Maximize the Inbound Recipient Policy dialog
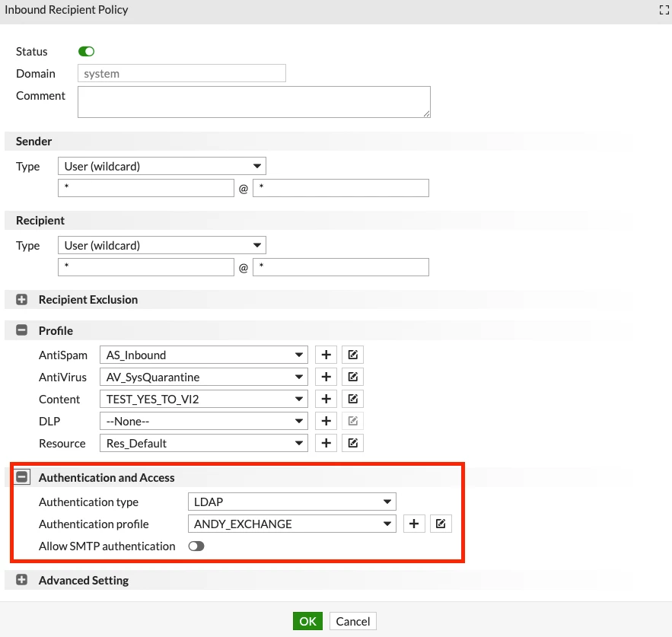 click(664, 10)
